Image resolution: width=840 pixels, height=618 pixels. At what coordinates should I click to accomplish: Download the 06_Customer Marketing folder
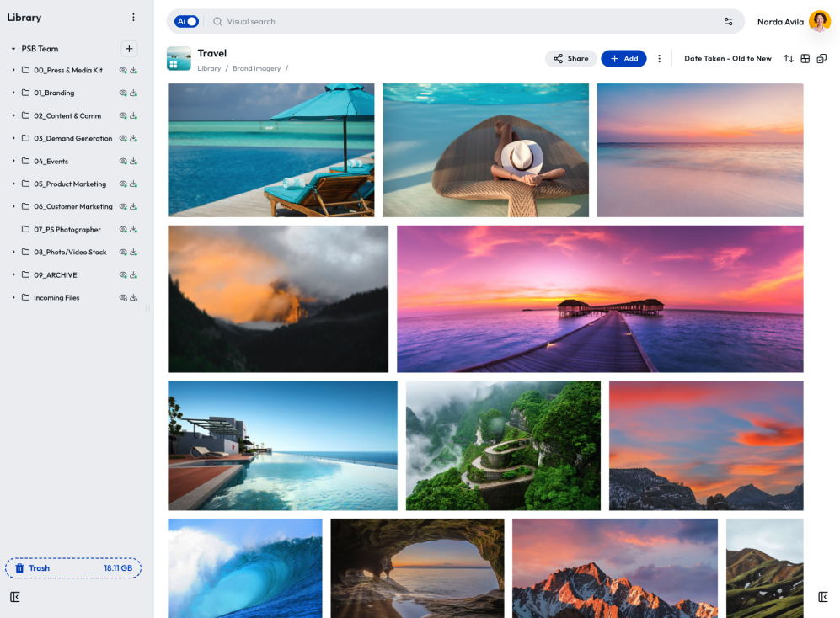point(133,207)
